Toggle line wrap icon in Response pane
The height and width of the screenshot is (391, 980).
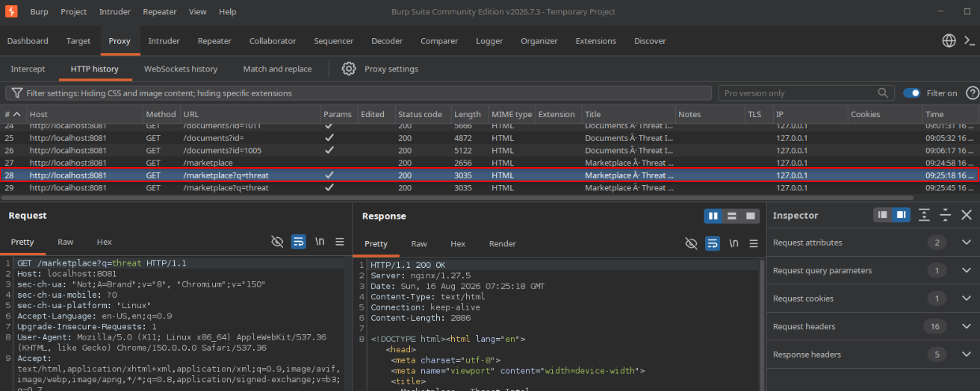click(713, 243)
